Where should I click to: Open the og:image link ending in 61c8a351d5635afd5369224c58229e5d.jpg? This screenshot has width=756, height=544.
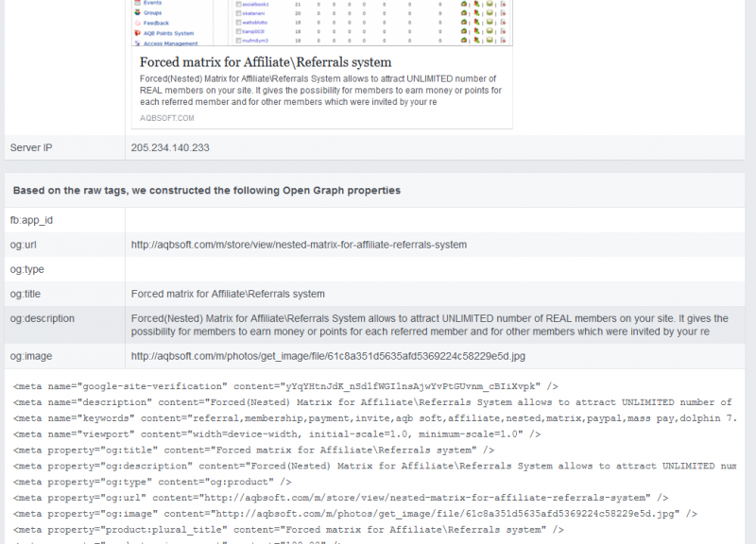tap(328, 356)
